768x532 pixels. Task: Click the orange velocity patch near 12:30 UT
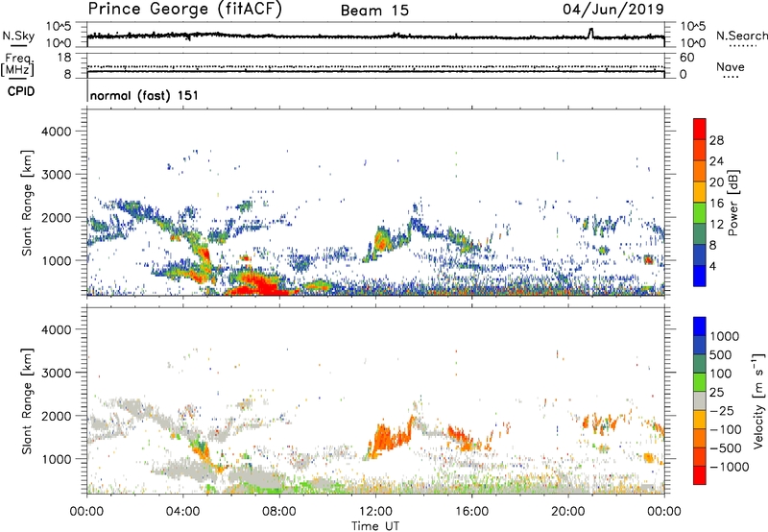click(390, 439)
